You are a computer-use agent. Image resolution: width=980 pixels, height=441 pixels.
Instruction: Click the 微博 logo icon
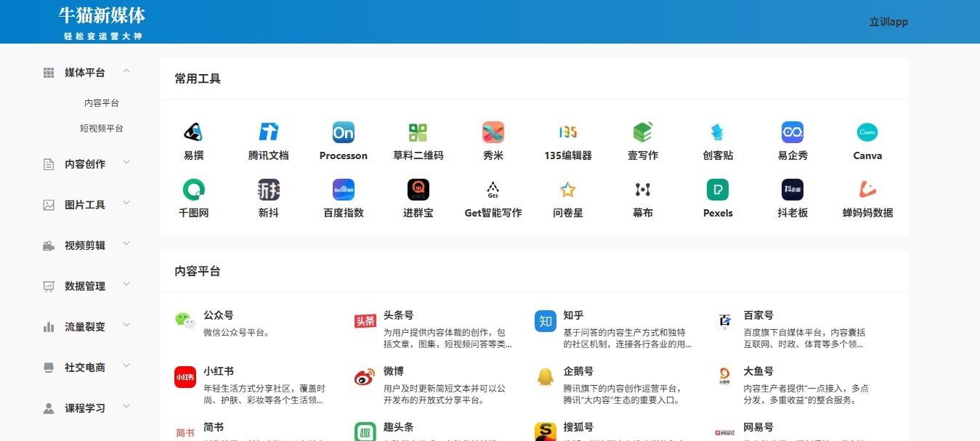tap(365, 377)
